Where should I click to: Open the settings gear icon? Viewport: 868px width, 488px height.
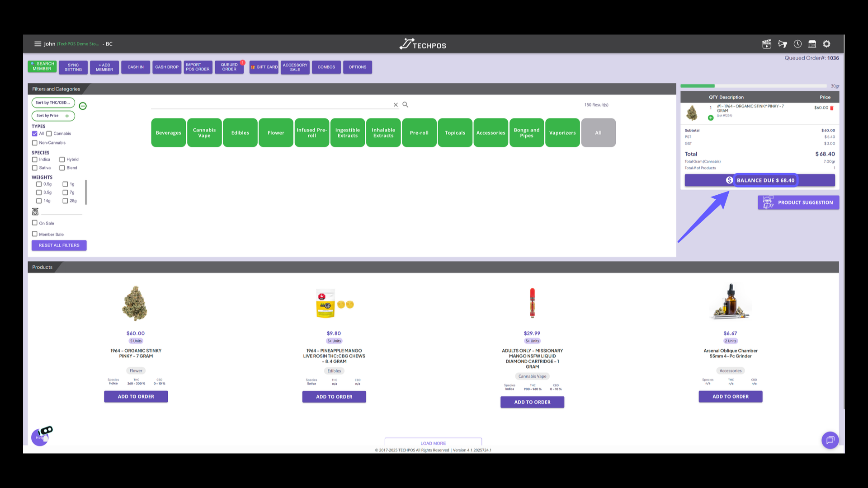point(827,44)
